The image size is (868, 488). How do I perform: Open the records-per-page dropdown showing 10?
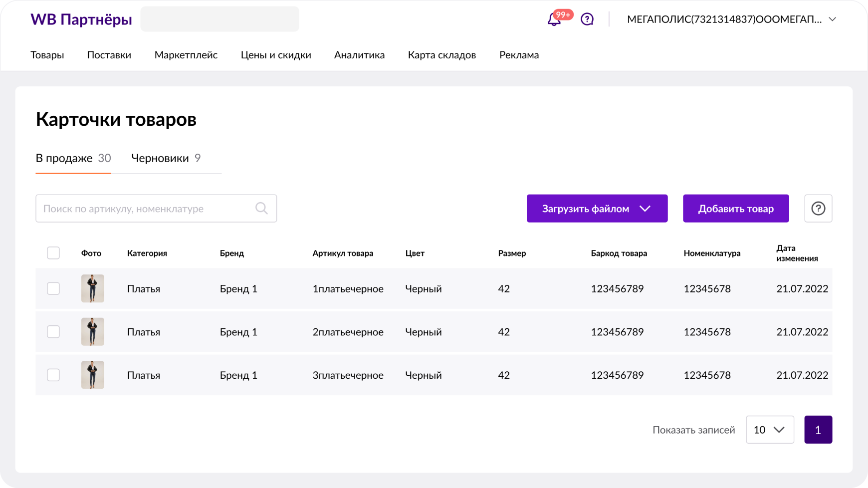[770, 430]
